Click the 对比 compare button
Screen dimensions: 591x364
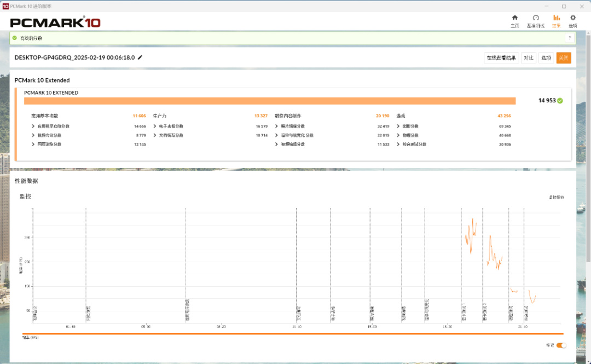pyautogui.click(x=529, y=57)
